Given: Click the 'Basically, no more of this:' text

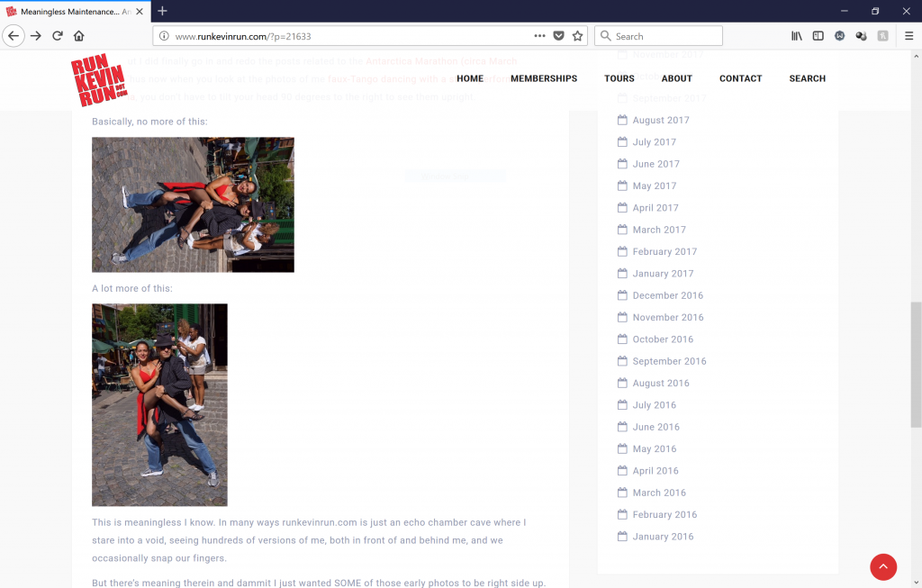Looking at the screenshot, I should click(x=149, y=122).
